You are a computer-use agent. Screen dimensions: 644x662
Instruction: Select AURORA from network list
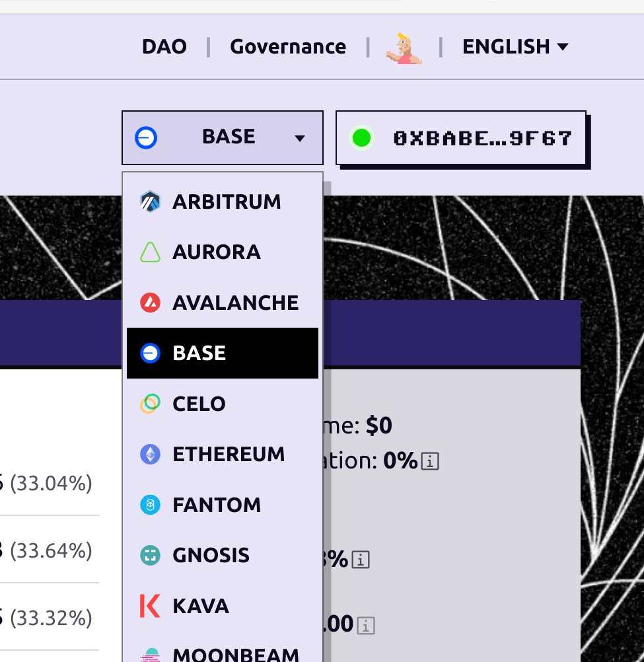coord(223,252)
